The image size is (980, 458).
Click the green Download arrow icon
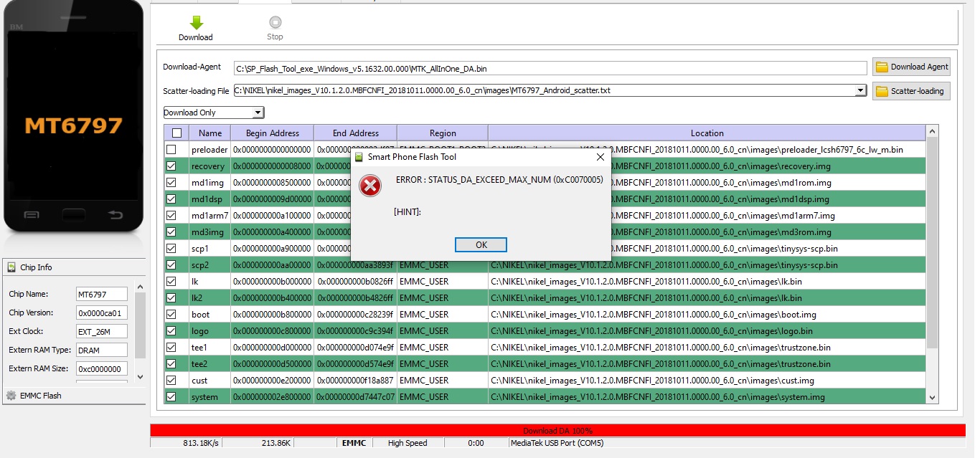point(196,23)
